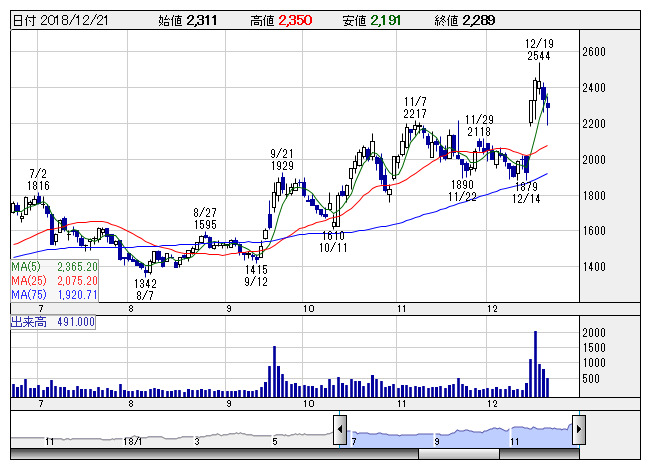
Task: Click the right range selector handle
Action: point(578,428)
